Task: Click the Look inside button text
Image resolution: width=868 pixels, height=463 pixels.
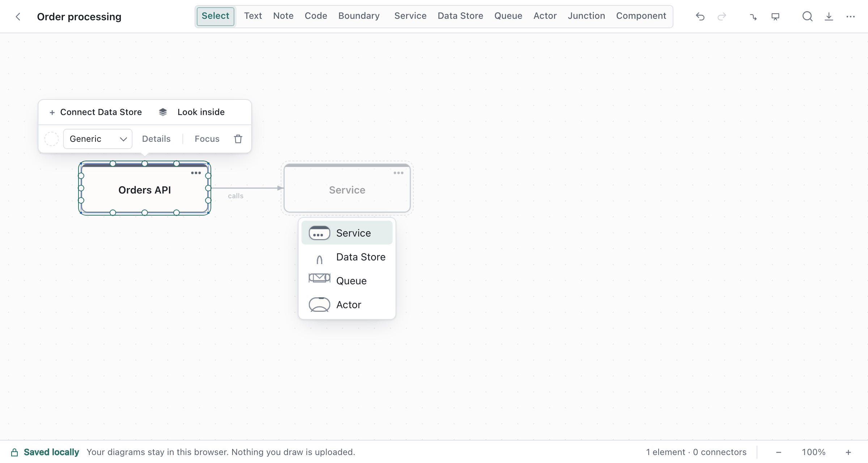Action: [x=201, y=112]
